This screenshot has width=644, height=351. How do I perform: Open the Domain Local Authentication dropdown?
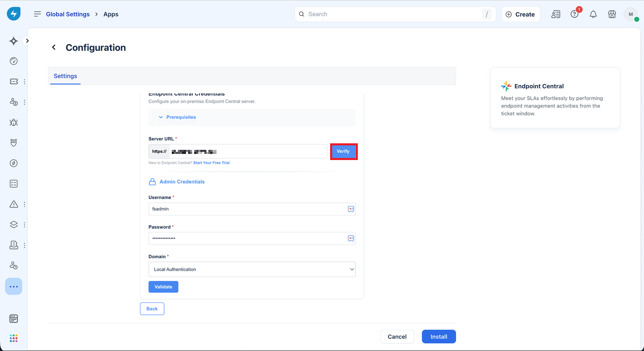tap(252, 269)
